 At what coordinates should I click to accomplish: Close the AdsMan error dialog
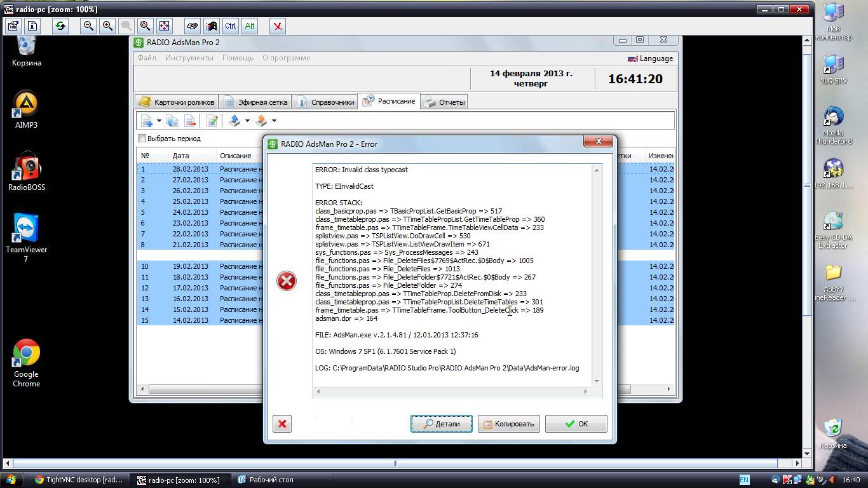coord(598,142)
